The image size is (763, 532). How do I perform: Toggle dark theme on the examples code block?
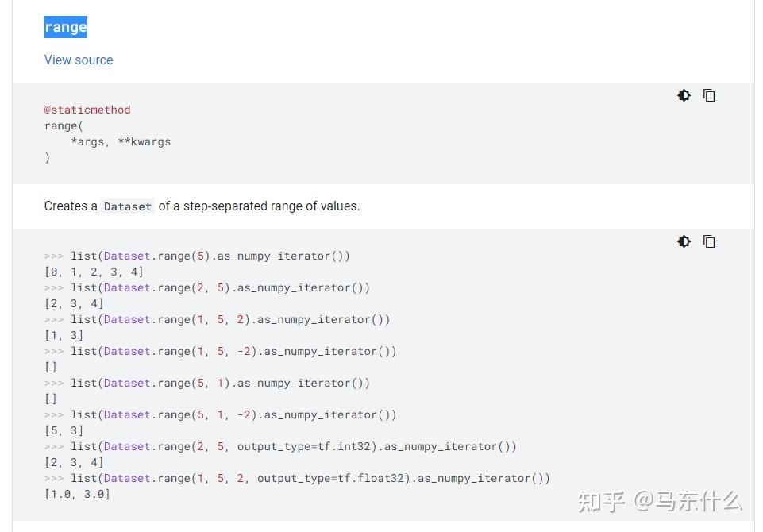pos(684,241)
